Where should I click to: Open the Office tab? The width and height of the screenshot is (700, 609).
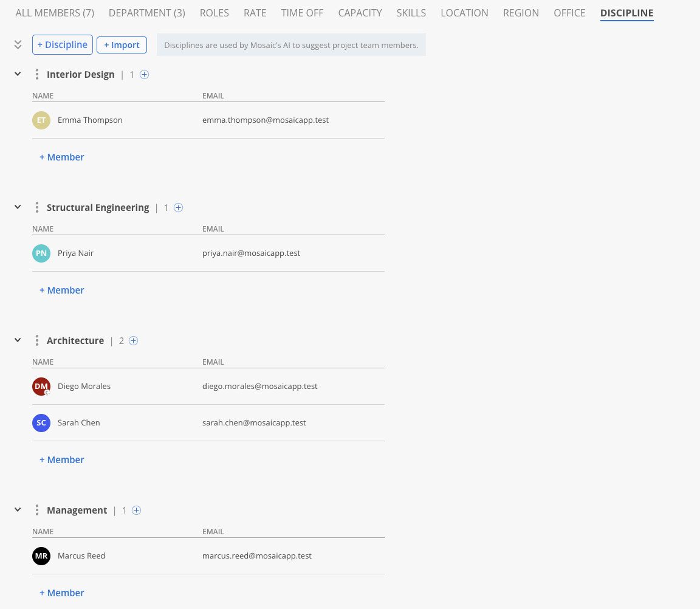(x=569, y=13)
